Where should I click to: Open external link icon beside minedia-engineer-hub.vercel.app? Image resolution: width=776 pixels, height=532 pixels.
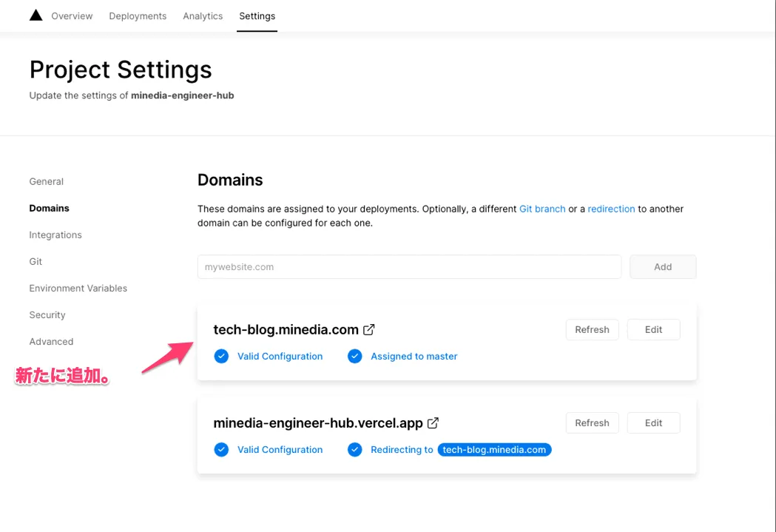[433, 423]
